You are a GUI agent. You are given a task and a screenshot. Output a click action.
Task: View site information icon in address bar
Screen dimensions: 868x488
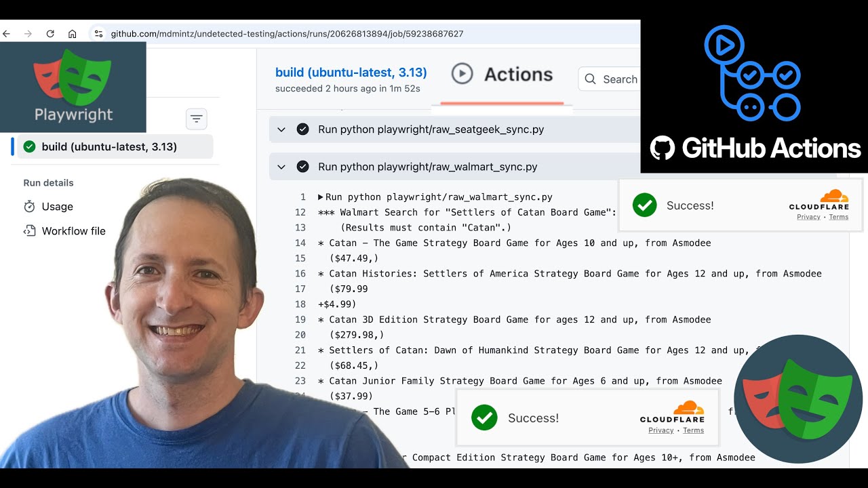98,33
